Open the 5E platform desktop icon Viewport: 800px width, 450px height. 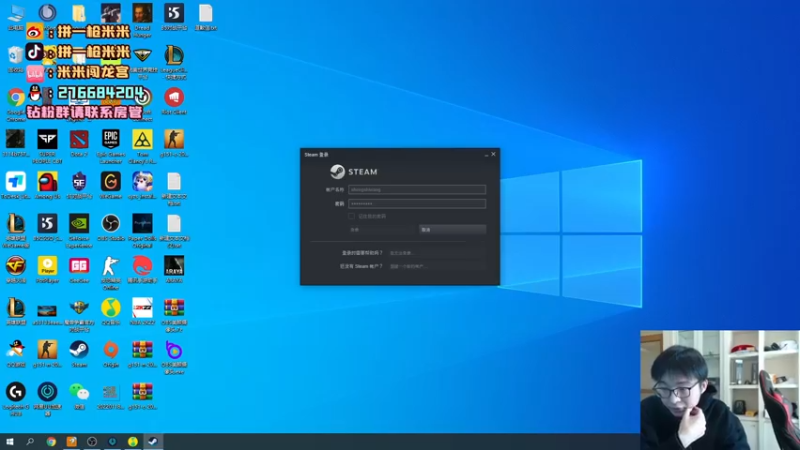point(79,182)
